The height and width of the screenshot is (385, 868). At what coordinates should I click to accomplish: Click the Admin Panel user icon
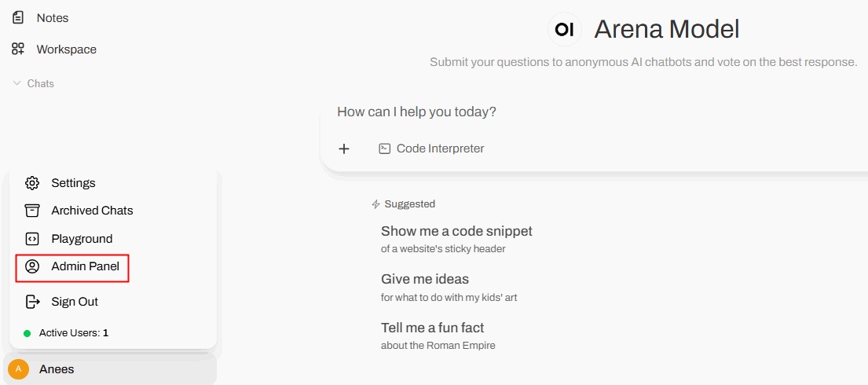point(32,266)
